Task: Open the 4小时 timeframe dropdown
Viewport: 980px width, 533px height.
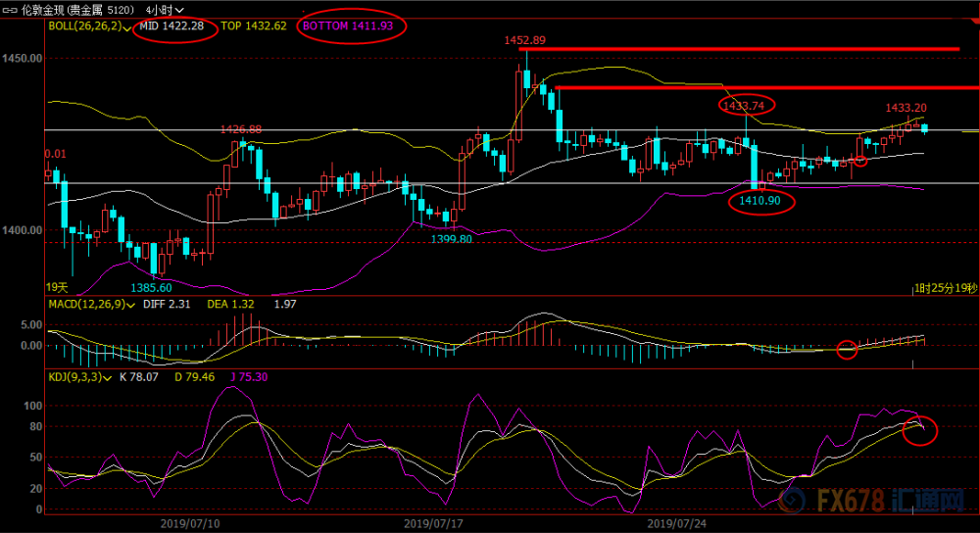Action: pyautogui.click(x=165, y=10)
